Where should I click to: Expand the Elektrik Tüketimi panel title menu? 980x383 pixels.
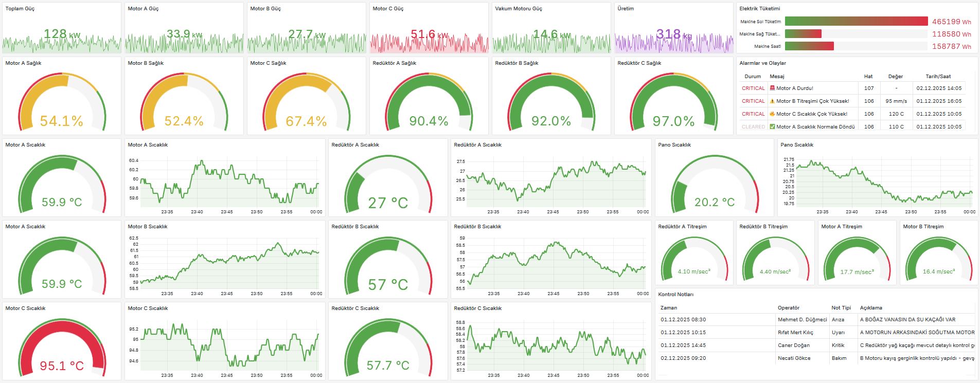759,9
